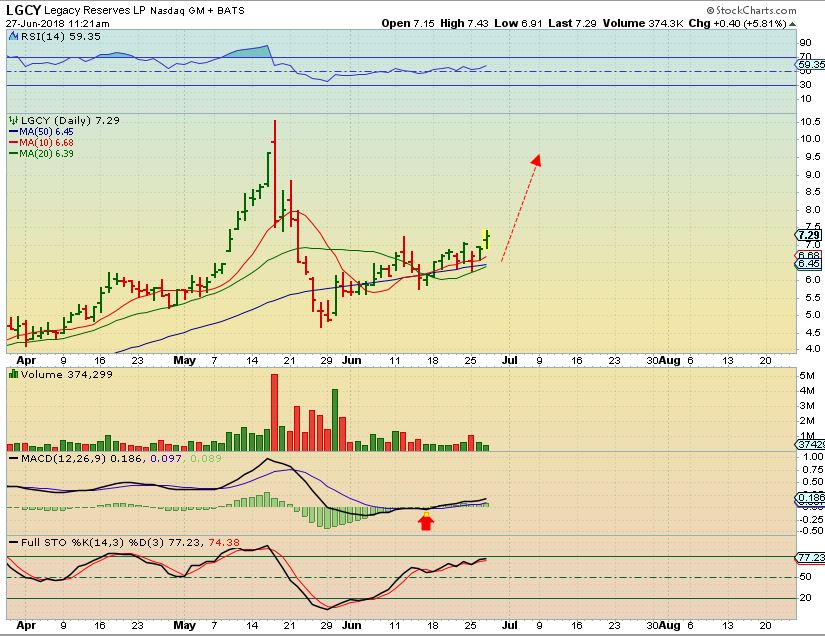The image size is (825, 636).
Task: Click the MA(20) 6.39 legend entry
Action: pyautogui.click(x=46, y=154)
